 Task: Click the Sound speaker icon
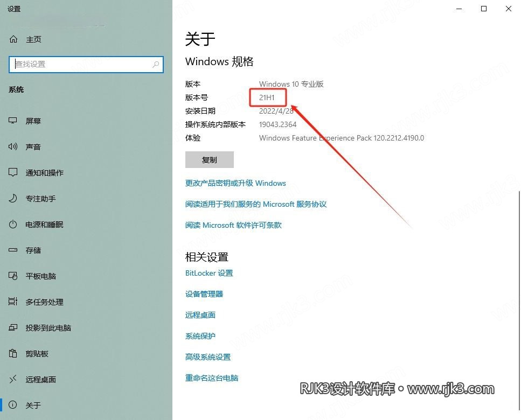click(12, 146)
